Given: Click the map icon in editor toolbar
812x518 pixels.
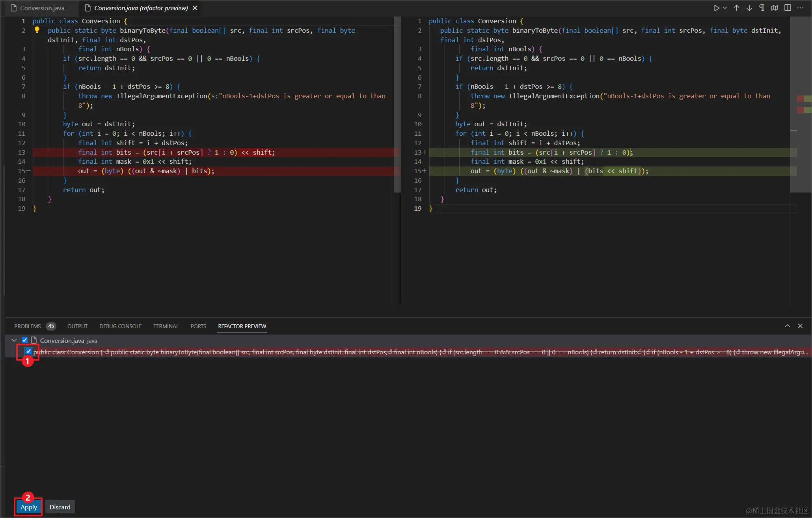Looking at the screenshot, I should pos(775,8).
